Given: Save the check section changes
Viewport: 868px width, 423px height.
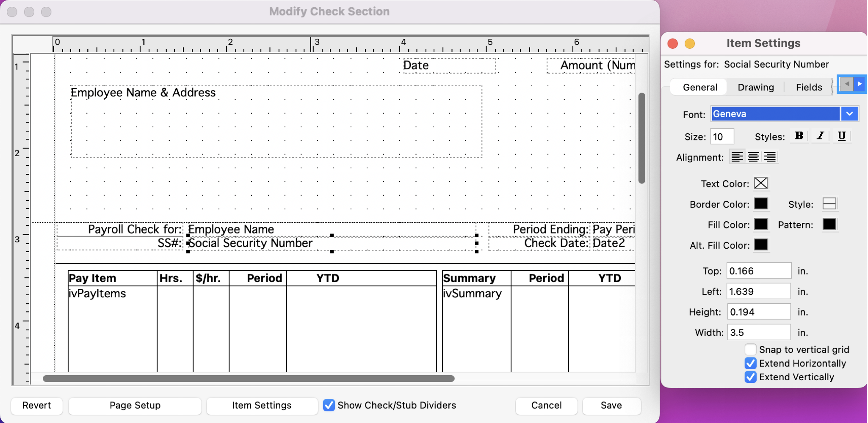Looking at the screenshot, I should (611, 405).
